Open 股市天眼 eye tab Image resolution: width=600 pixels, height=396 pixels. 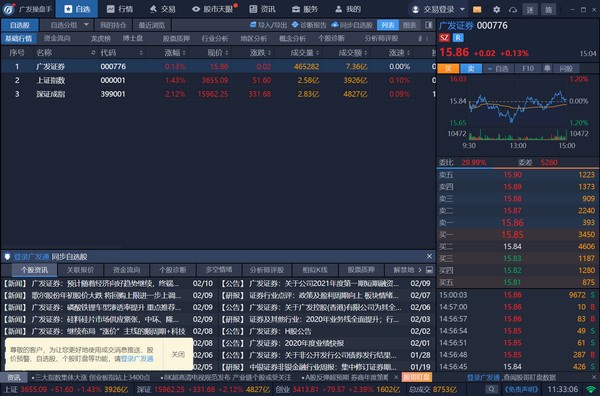[214, 9]
